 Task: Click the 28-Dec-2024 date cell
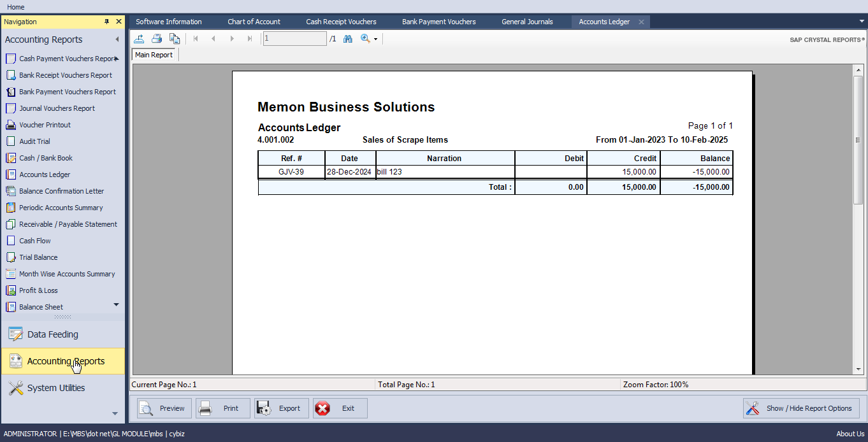pyautogui.click(x=349, y=172)
